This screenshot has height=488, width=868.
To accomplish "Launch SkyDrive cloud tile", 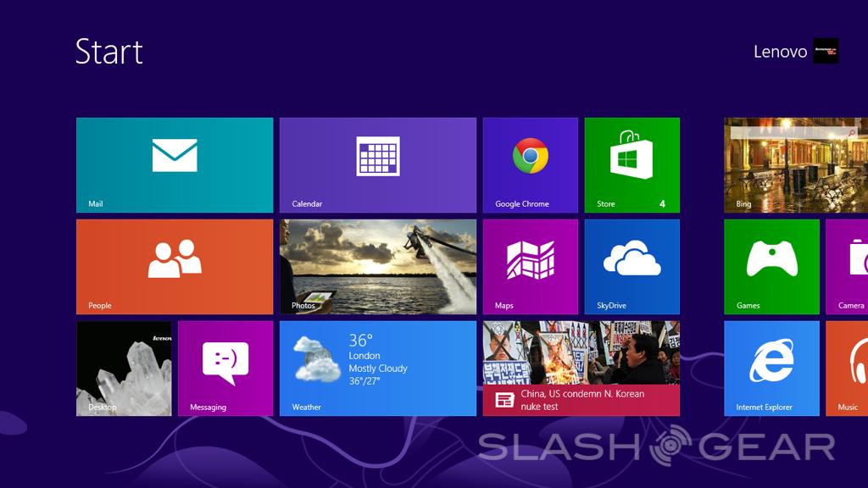I will pyautogui.click(x=632, y=267).
